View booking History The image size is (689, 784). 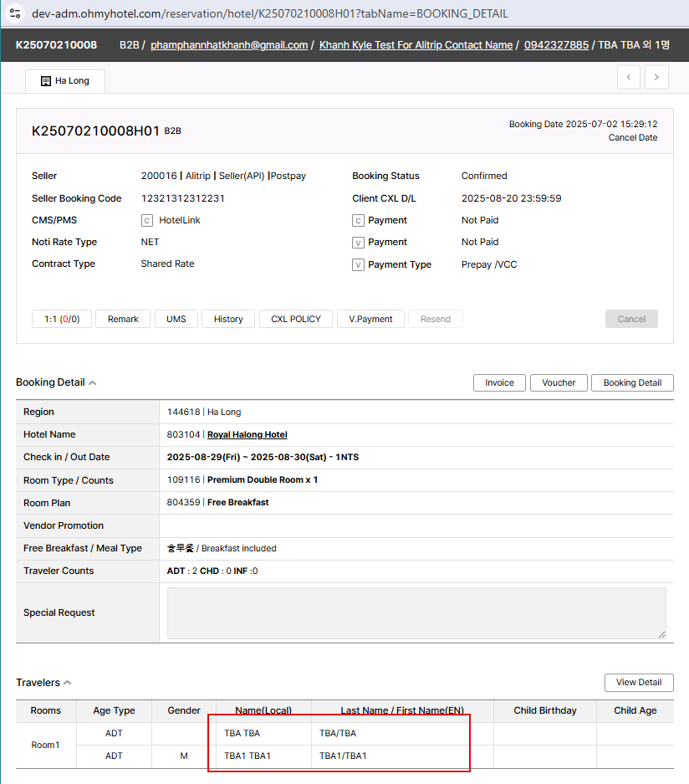coord(227,319)
